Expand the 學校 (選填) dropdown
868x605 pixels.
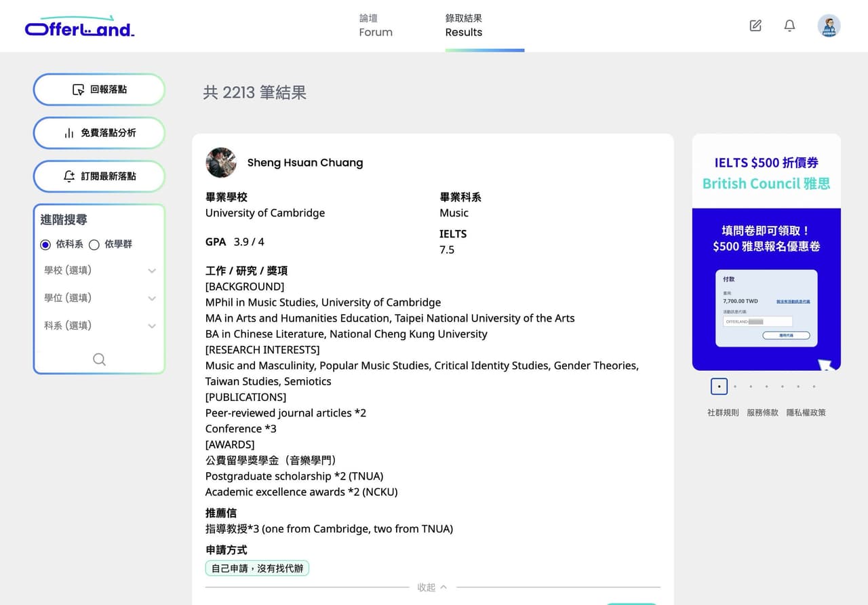click(x=99, y=271)
